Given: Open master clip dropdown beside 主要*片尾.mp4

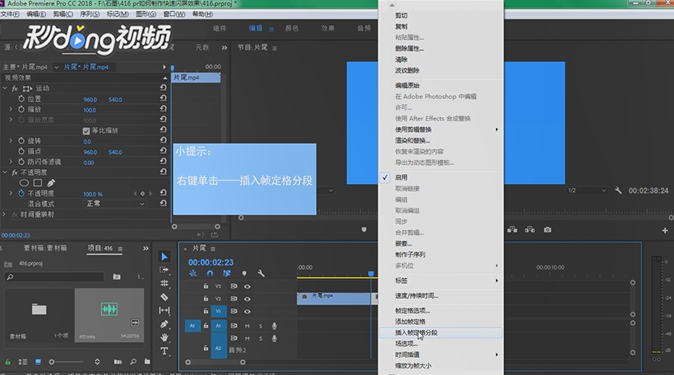Looking at the screenshot, I should click(56, 67).
